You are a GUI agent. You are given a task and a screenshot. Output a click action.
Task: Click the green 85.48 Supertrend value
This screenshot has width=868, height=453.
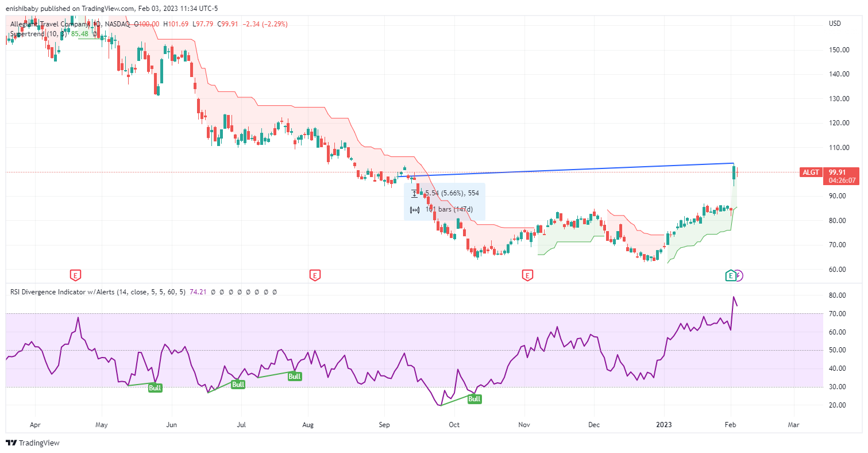(80, 33)
